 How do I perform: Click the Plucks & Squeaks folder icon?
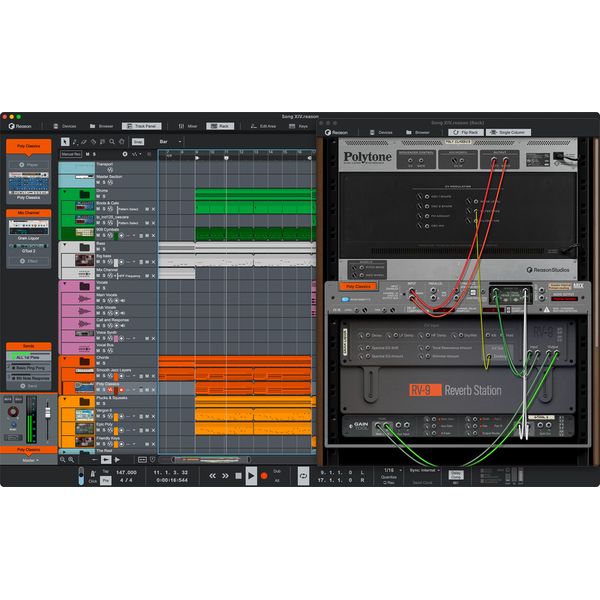point(85,401)
